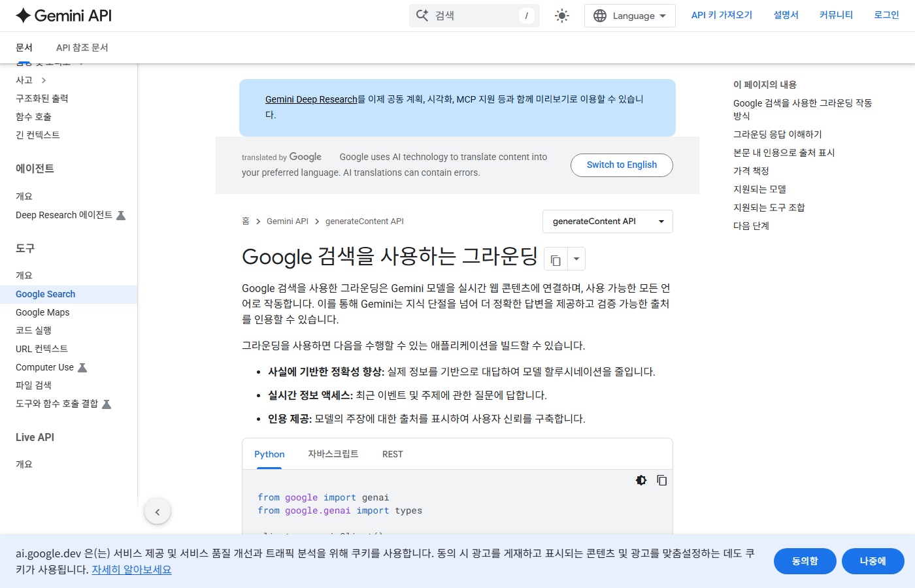Select Google Search in sidebar
This screenshot has height=588, width=915.
tap(46, 294)
